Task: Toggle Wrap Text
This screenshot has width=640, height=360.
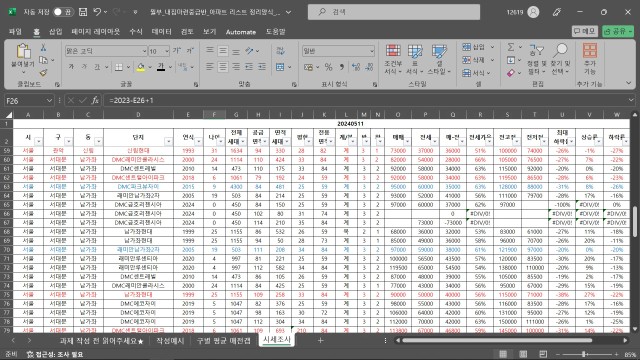Action: pos(280,51)
